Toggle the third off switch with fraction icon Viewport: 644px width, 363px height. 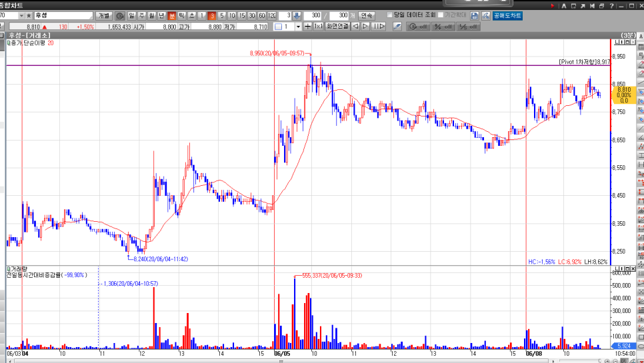click(x=469, y=27)
